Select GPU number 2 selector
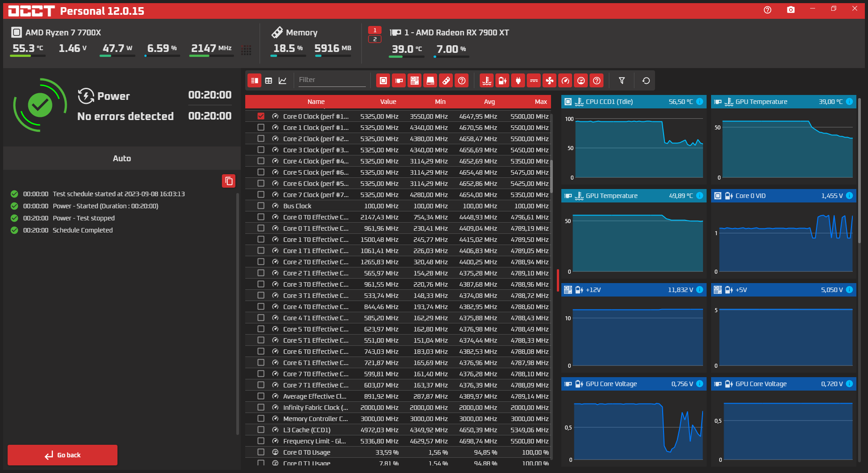Viewport: 868px width, 473px height. tap(375, 39)
